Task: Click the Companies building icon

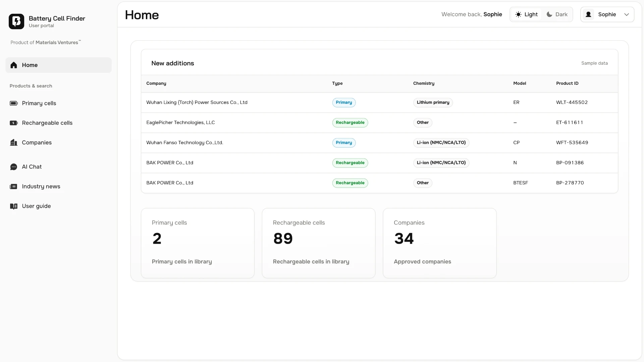Action: pos(14,142)
